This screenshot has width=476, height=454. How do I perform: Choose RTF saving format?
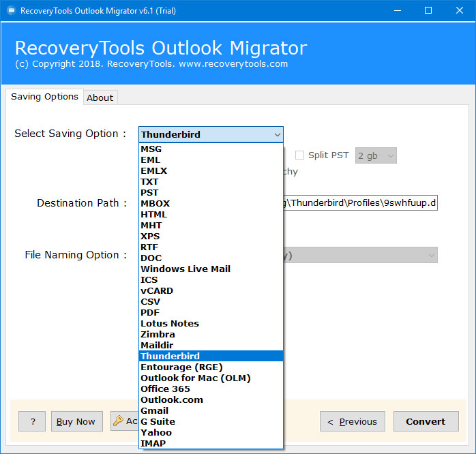pyautogui.click(x=211, y=247)
